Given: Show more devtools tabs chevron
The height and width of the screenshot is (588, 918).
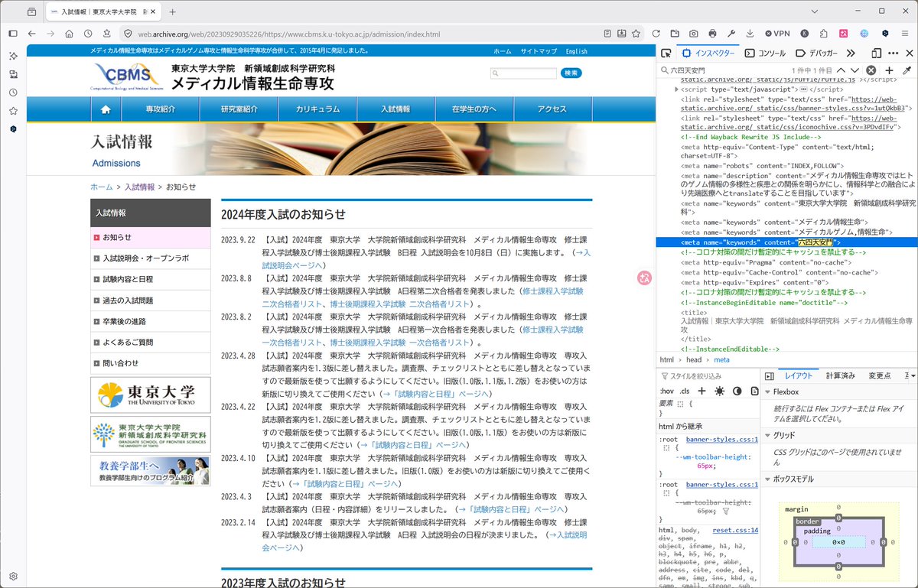Looking at the screenshot, I should (x=851, y=54).
